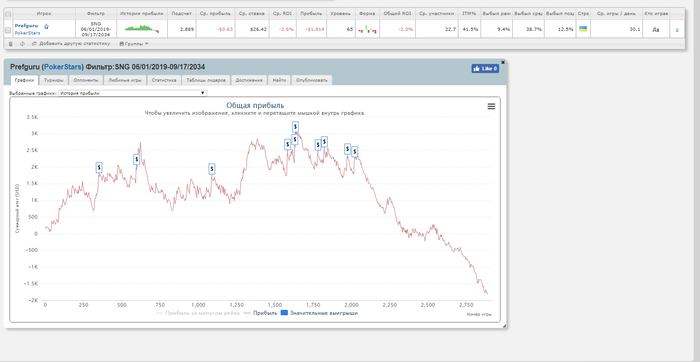This screenshot has height=362, width=700.
Task: Open the chart hamburger menu icon
Action: click(491, 106)
